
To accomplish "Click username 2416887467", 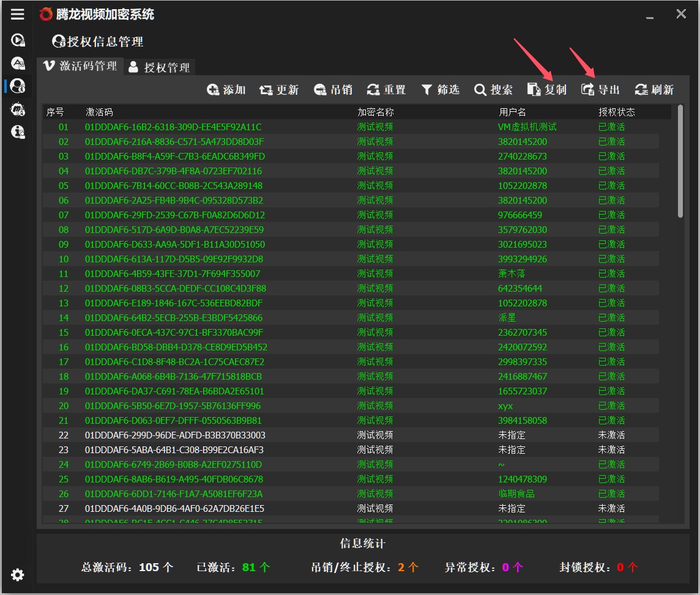I will click(x=523, y=377).
